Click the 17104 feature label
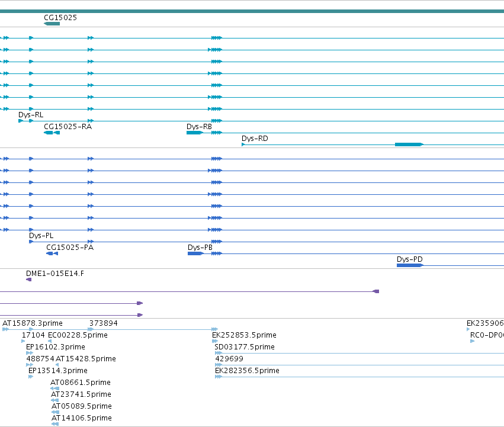 coord(33,335)
